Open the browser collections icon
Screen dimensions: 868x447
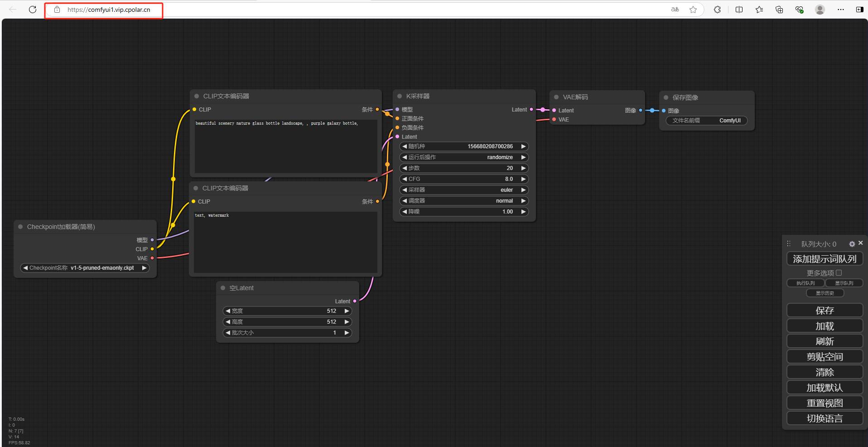click(x=779, y=10)
